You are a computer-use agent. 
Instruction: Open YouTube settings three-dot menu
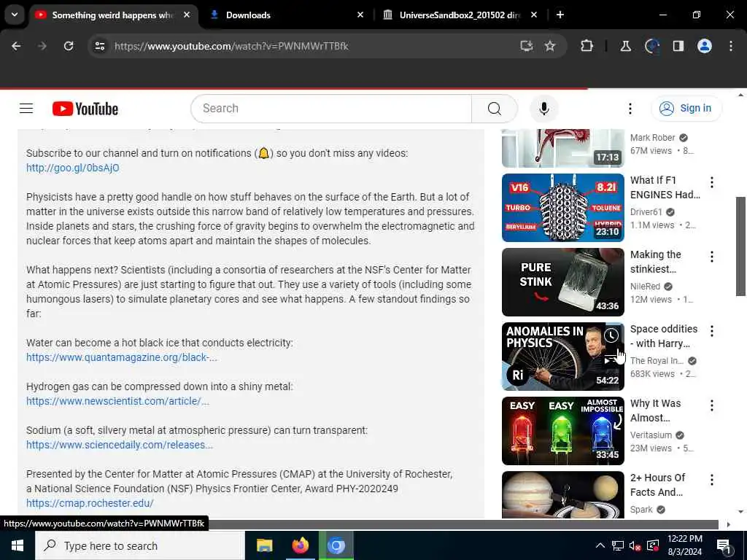[630, 109]
